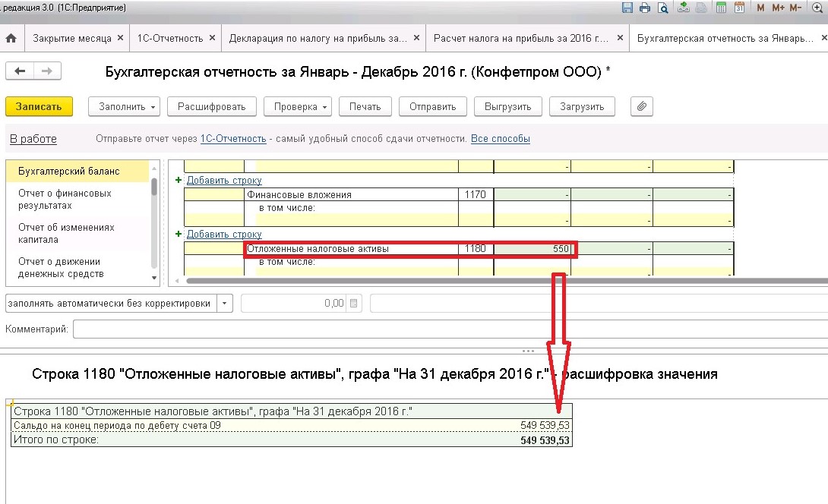The height and width of the screenshot is (504, 828).
Task: Click the back arrow navigation button
Action: [x=20, y=71]
